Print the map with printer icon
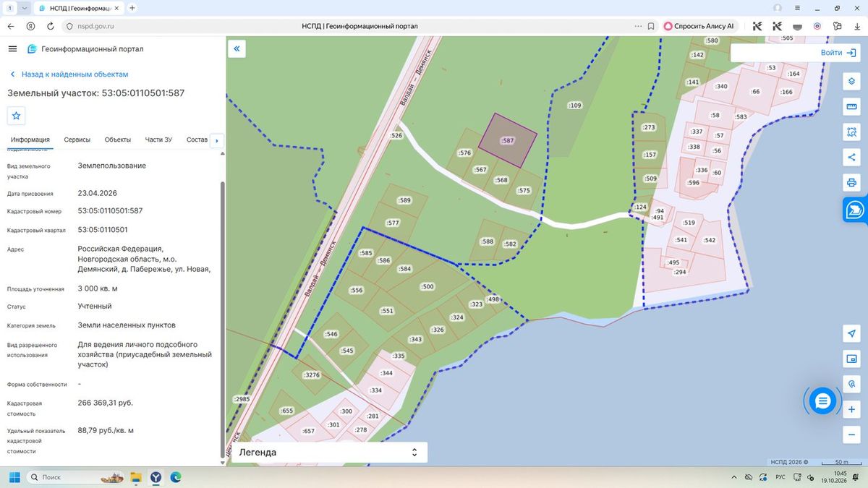 (851, 182)
